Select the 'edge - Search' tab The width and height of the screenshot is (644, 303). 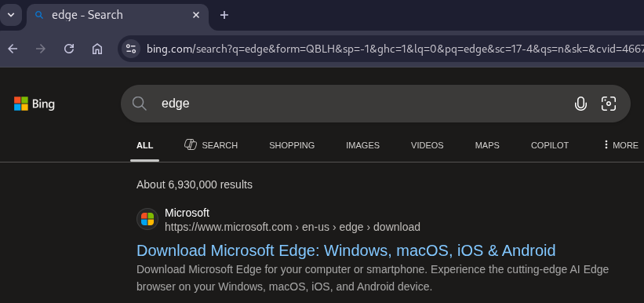pos(118,15)
